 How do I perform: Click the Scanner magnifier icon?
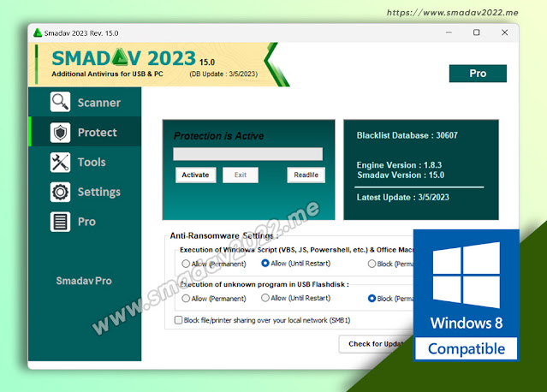pos(60,102)
